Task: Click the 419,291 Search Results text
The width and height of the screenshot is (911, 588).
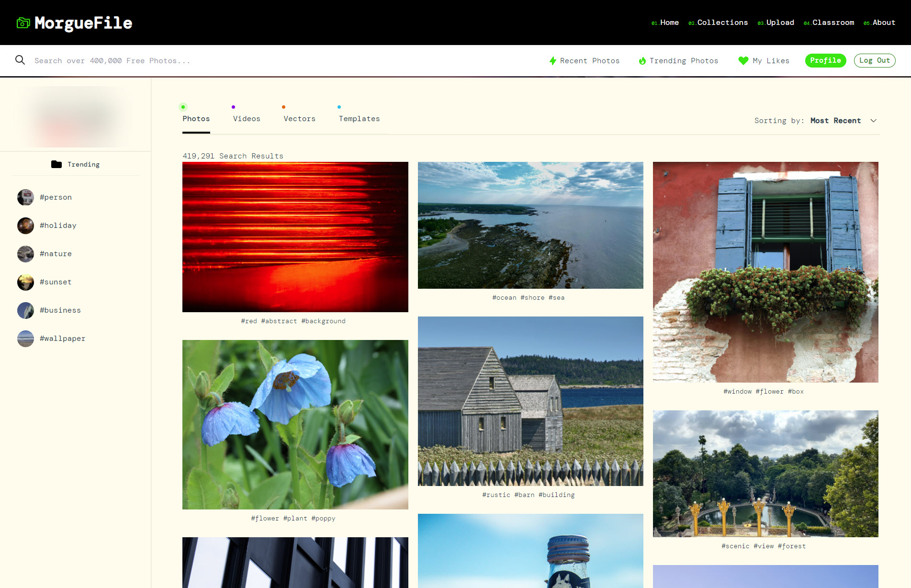Action: click(x=233, y=156)
